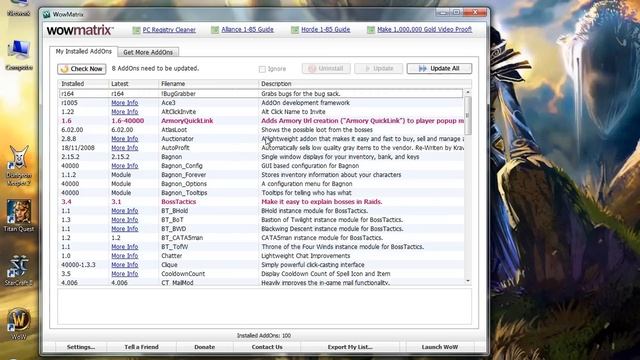Open More Info link for Bagnon_Config

(124, 166)
